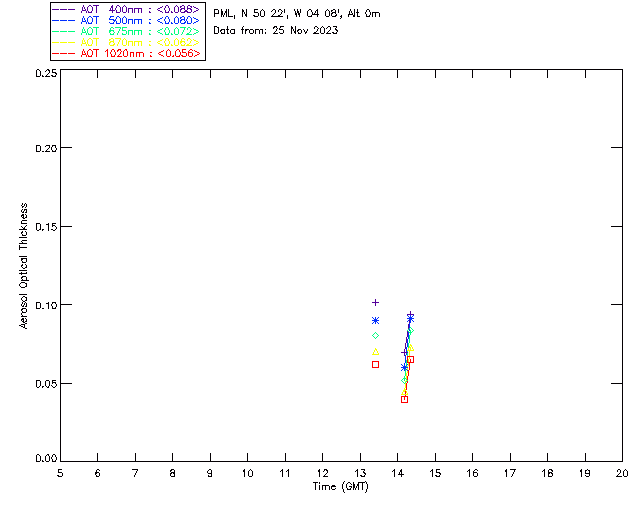
Task: Click the purple plus marker at the purple line's lower end
Action: [x=404, y=352]
